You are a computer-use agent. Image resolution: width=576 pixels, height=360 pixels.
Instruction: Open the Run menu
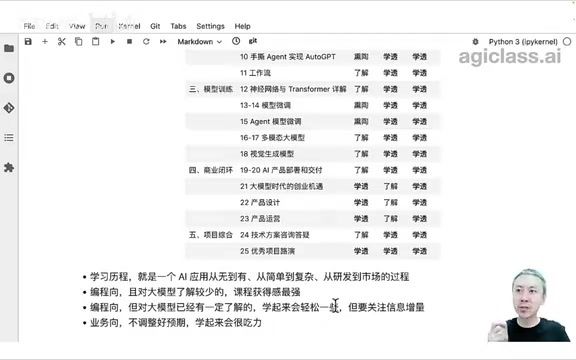click(101, 26)
